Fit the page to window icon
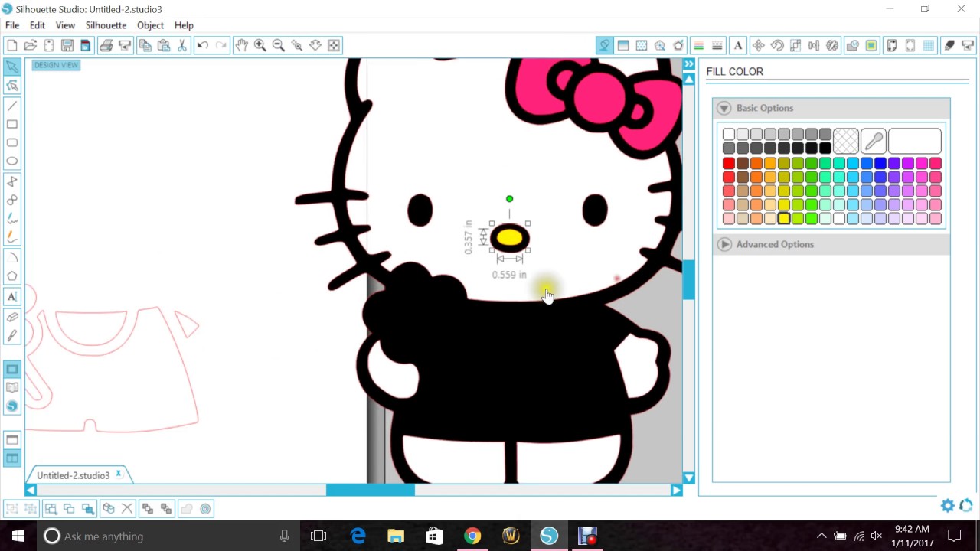 click(x=334, y=46)
